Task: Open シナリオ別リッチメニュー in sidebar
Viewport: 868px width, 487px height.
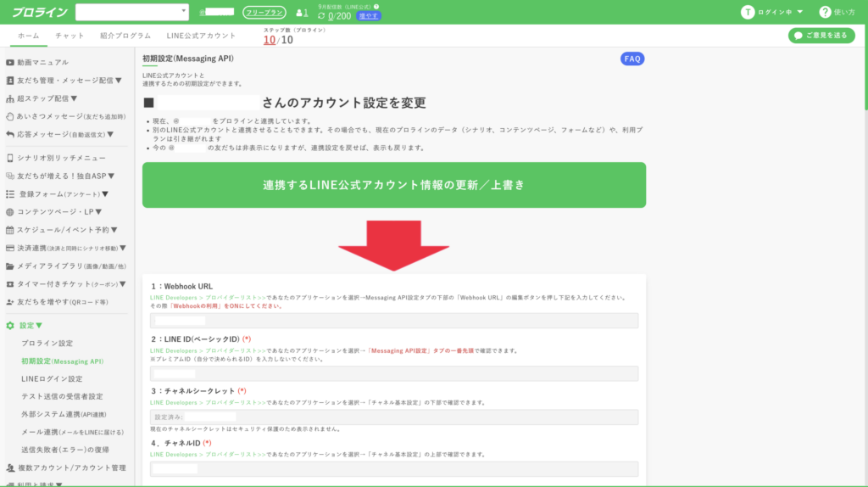Action: click(x=61, y=158)
